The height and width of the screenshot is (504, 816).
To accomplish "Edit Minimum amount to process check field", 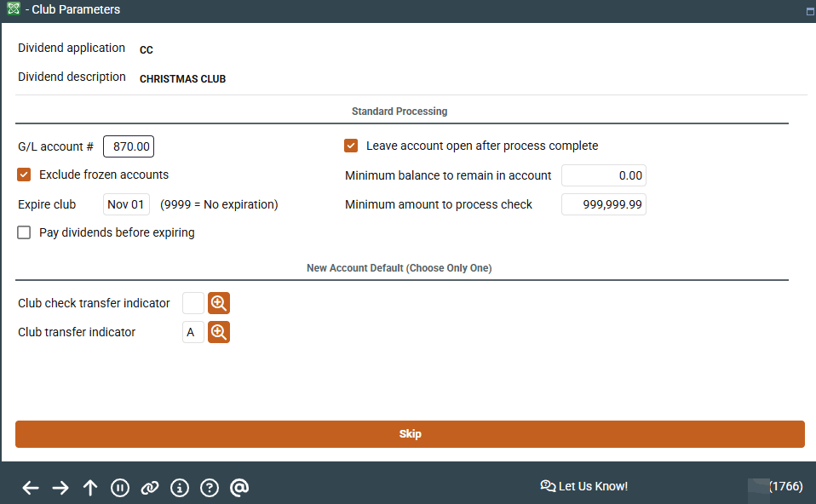I will [603, 204].
